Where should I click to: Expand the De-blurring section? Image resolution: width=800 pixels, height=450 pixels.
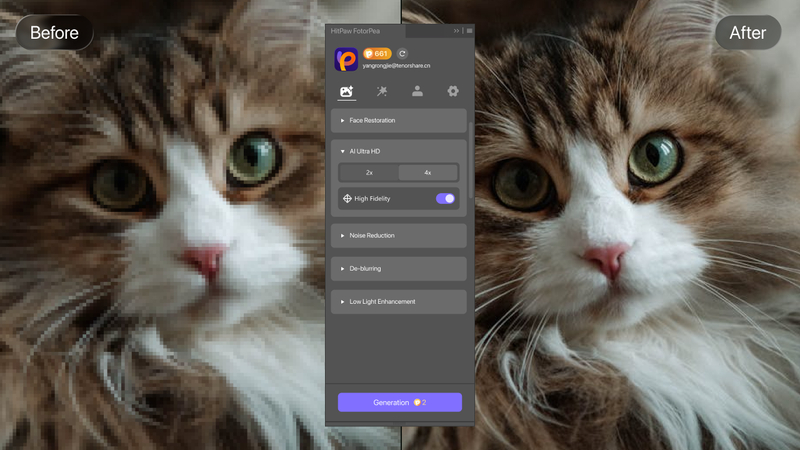tap(398, 268)
